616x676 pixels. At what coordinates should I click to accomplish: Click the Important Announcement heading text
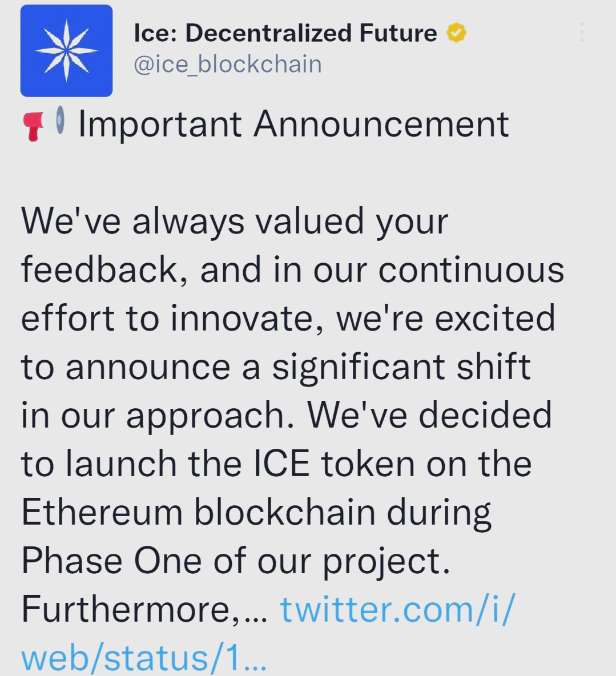pyautogui.click(x=293, y=124)
